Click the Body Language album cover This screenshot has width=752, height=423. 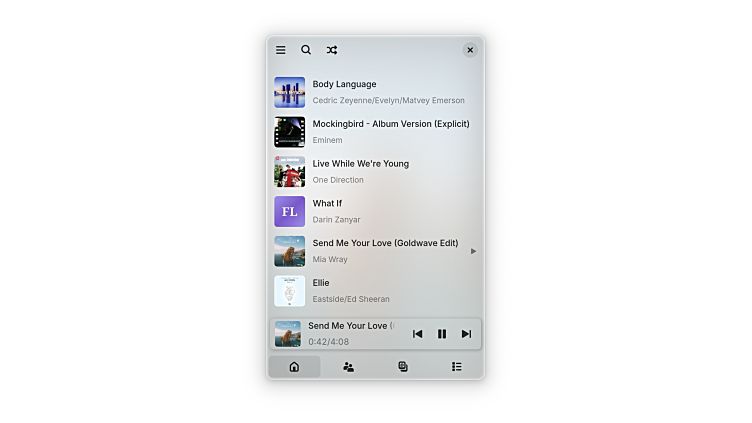290,93
